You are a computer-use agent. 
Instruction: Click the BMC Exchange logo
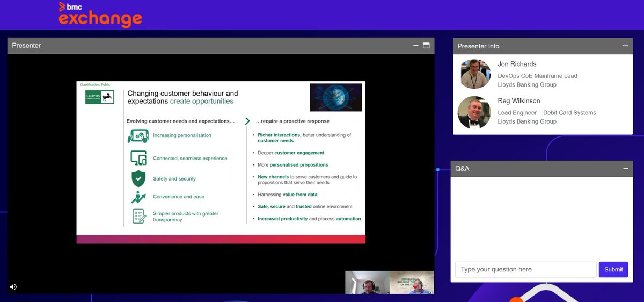click(100, 15)
